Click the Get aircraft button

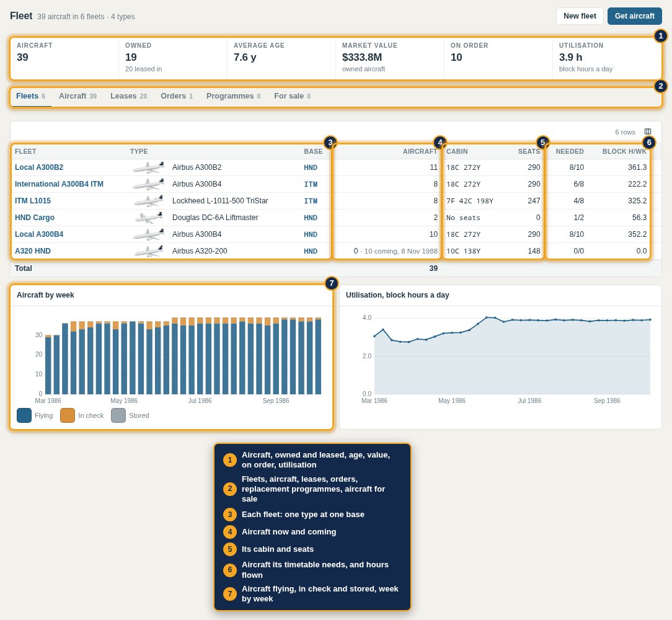pyautogui.click(x=634, y=16)
